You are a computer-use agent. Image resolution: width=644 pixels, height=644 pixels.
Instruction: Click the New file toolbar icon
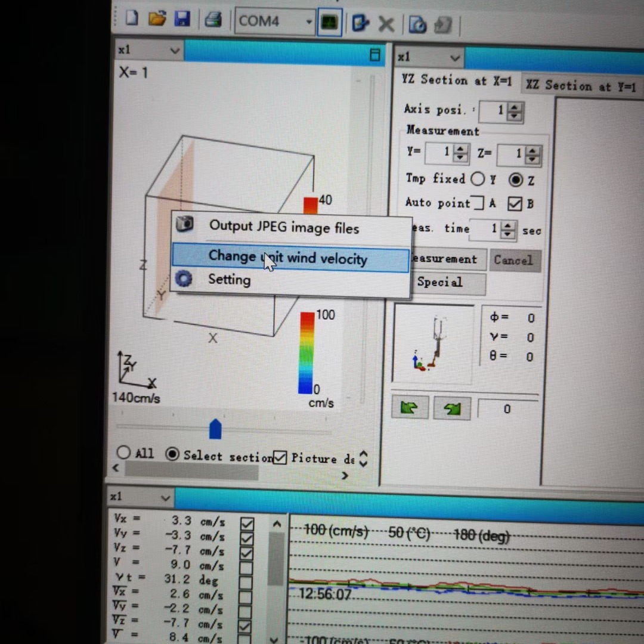(x=131, y=18)
